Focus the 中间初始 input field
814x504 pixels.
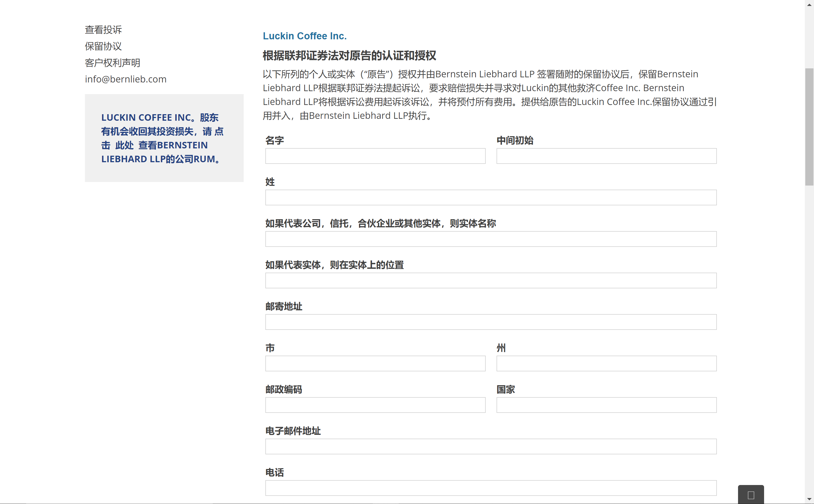coord(606,156)
